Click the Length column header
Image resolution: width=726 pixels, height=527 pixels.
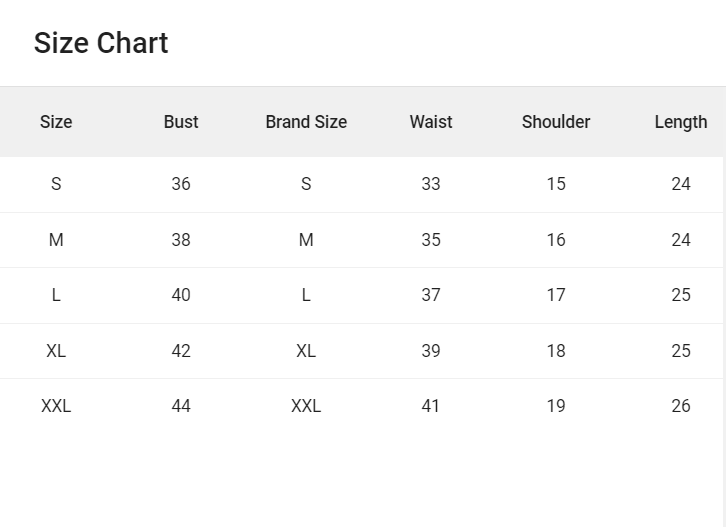681,122
